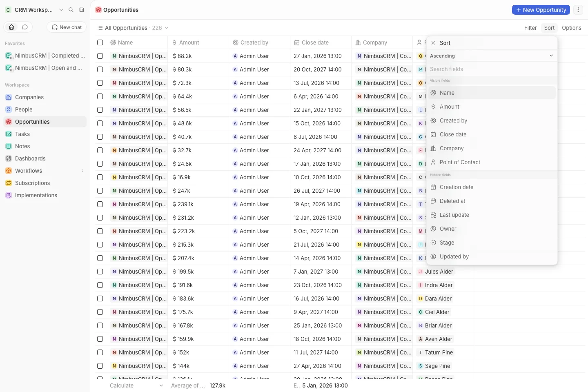Image resolution: width=588 pixels, height=392 pixels.
Task: Open the Ascending sort direction dropdown
Action: coord(492,56)
